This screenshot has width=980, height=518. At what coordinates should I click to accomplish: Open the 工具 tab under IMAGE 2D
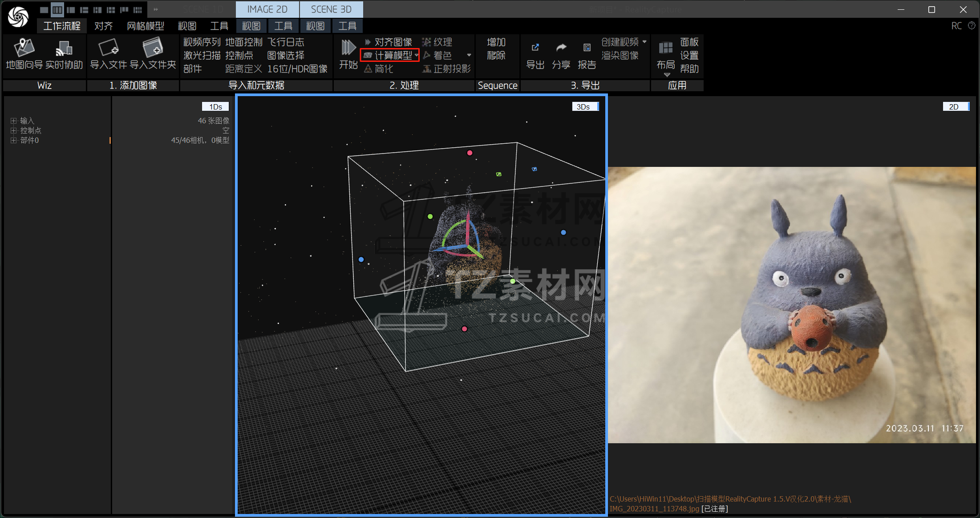pos(283,26)
